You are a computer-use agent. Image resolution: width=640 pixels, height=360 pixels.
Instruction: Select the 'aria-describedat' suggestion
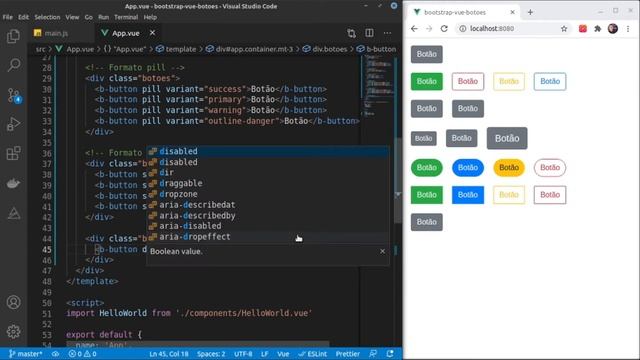pos(267,204)
